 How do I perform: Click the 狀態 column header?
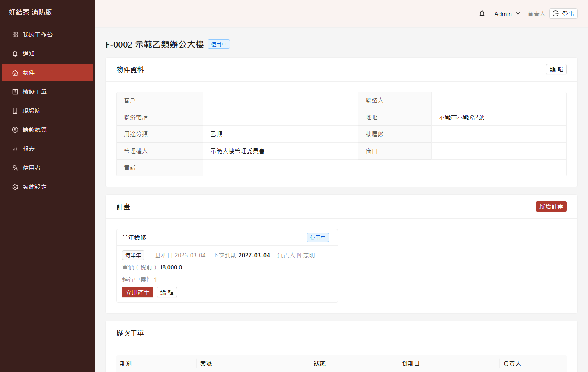pyautogui.click(x=320, y=363)
